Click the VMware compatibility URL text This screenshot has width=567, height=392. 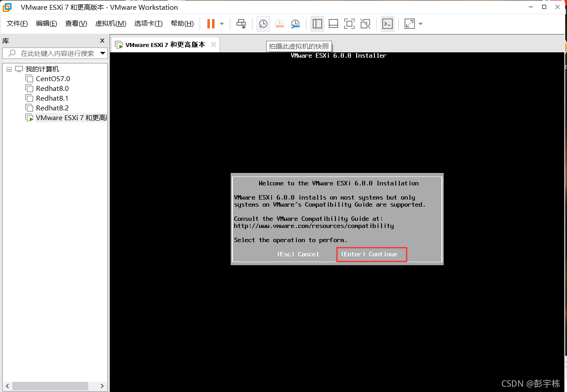point(314,226)
